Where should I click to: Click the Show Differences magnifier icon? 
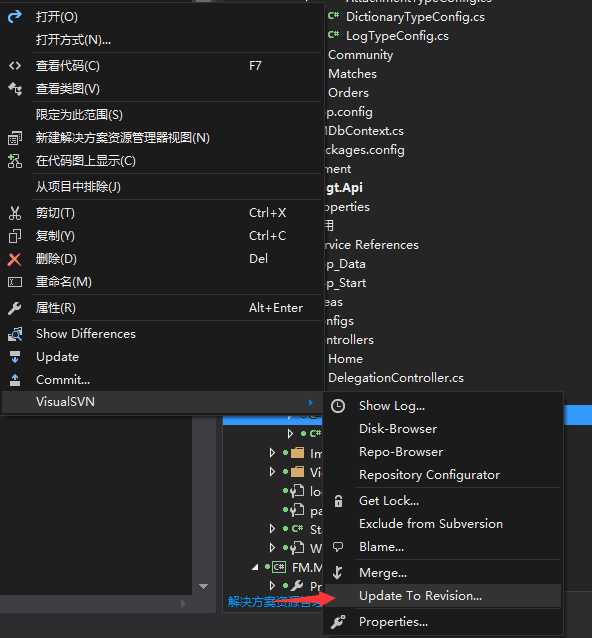tap(15, 334)
